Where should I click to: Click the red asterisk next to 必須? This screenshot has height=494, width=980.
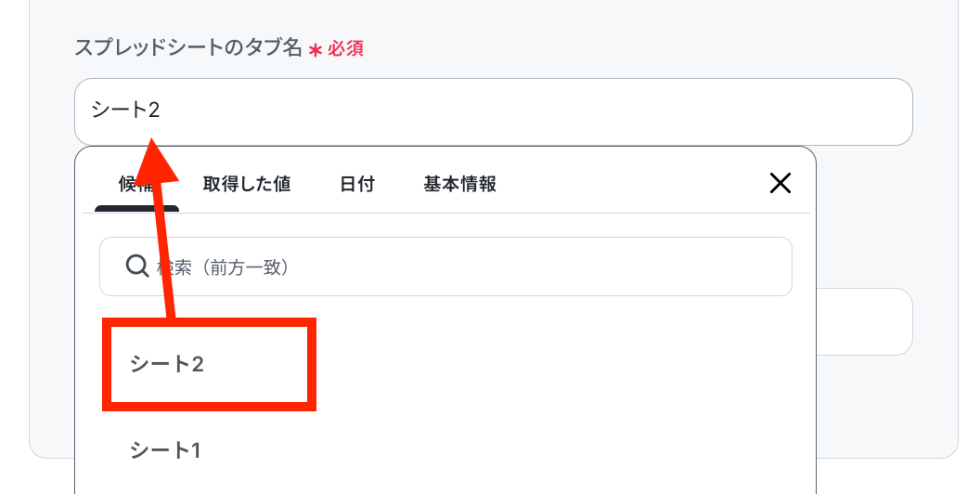coord(315,49)
